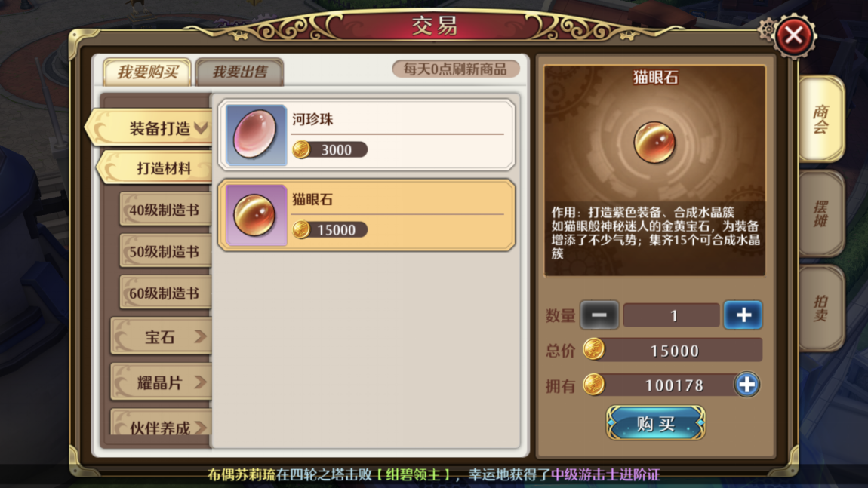Switch to the 我要出售 tab

point(240,72)
